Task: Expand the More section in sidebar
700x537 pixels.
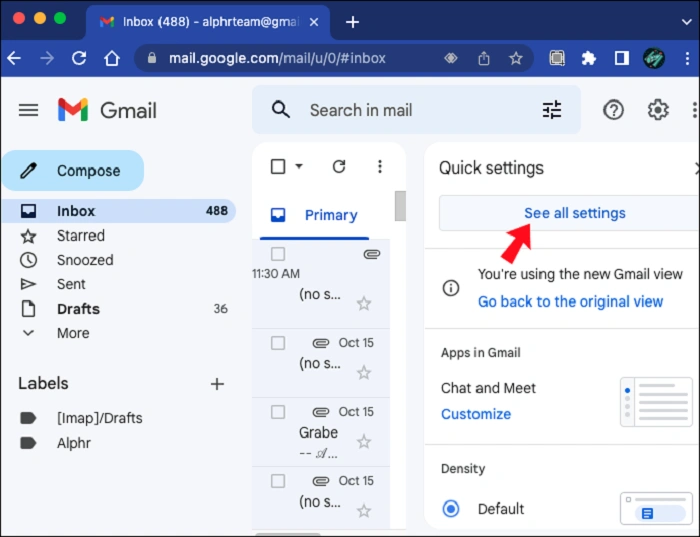Action: pos(72,333)
